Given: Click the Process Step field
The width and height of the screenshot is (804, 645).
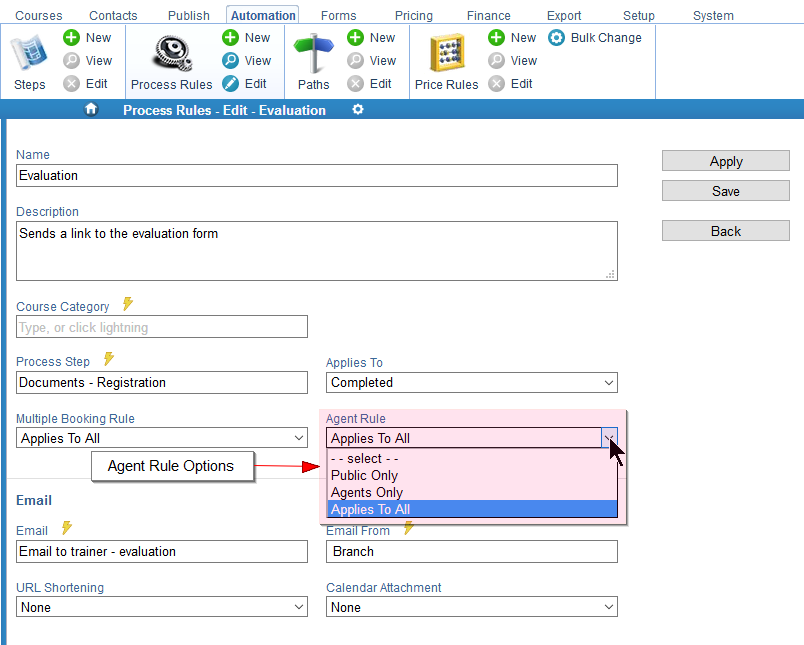Looking at the screenshot, I should point(162,382).
